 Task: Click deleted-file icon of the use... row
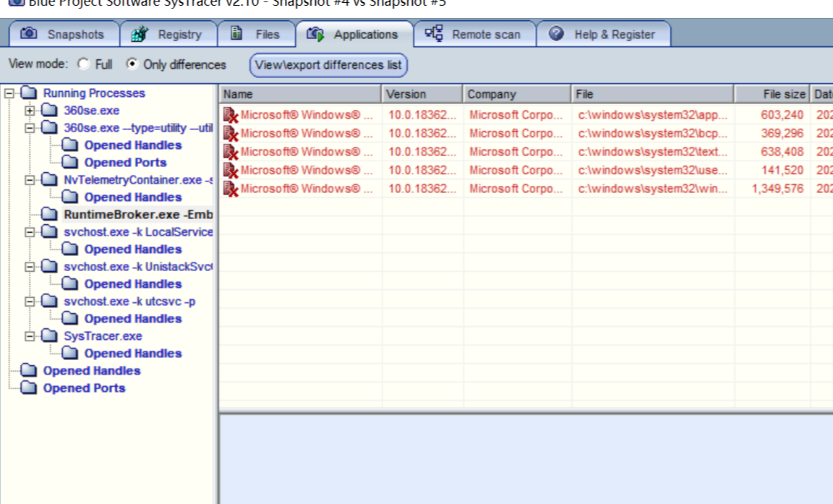231,171
